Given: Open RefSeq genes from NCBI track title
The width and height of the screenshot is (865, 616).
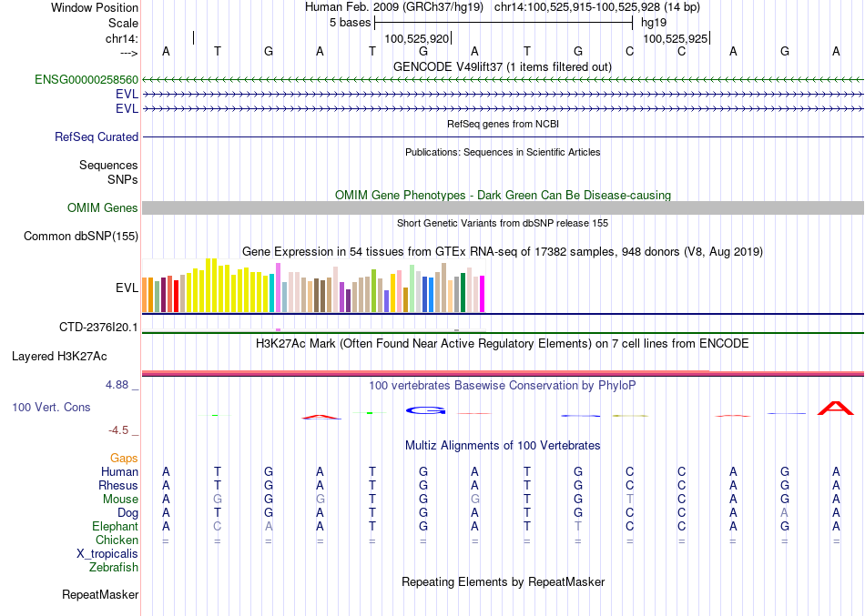Looking at the screenshot, I should 503,124.
